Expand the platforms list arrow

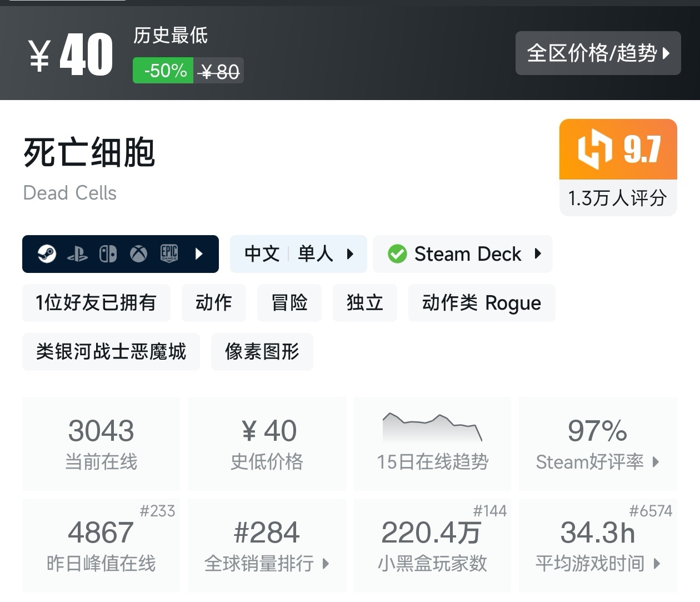point(199,254)
